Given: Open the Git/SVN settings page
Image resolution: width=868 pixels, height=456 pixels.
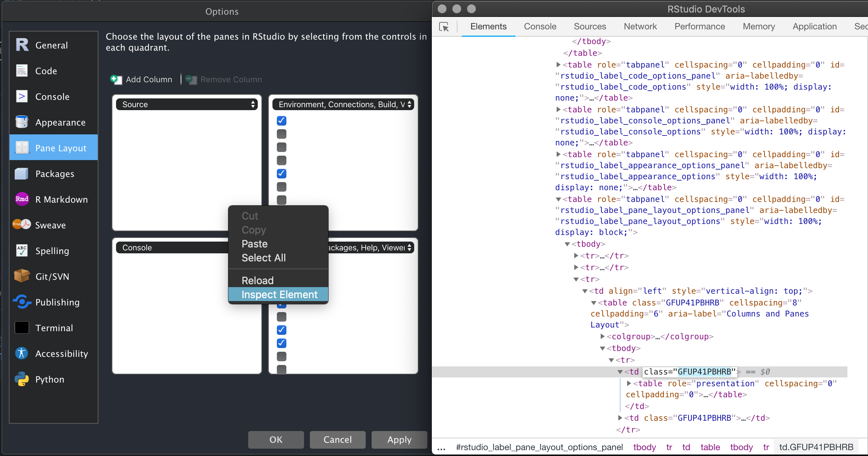Looking at the screenshot, I should pyautogui.click(x=54, y=276).
